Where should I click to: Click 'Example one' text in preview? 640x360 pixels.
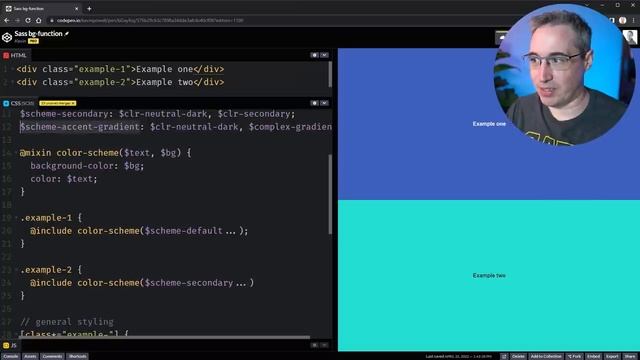489,124
